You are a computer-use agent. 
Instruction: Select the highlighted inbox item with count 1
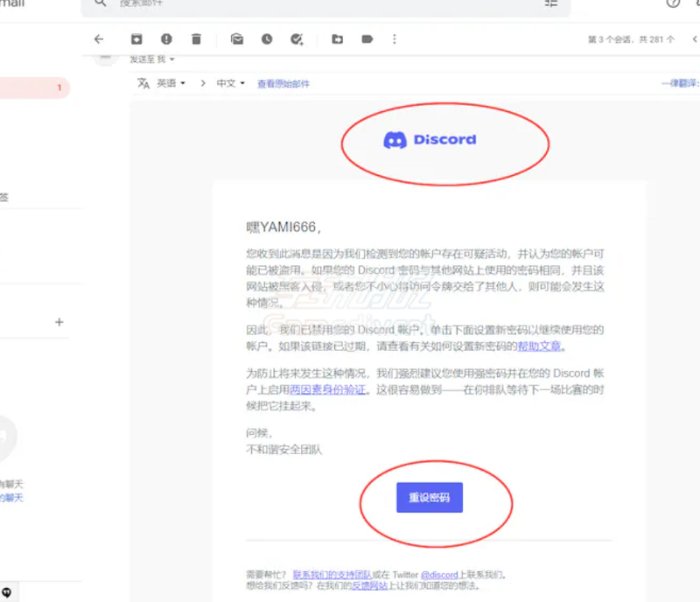click(34, 87)
